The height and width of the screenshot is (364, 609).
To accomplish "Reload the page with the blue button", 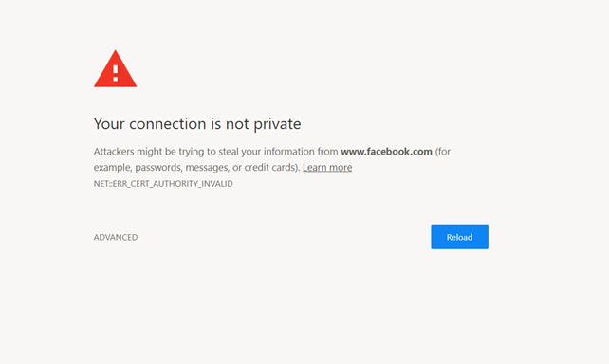I will click(459, 237).
